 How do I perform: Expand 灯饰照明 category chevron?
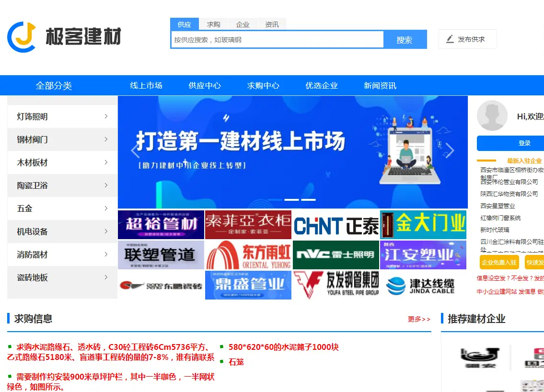pos(106,116)
